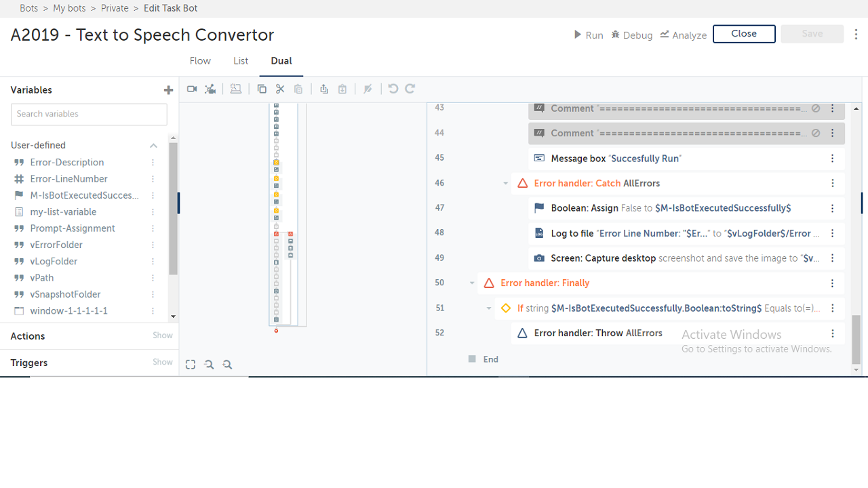Run the bot
The image size is (868, 488).
point(588,35)
